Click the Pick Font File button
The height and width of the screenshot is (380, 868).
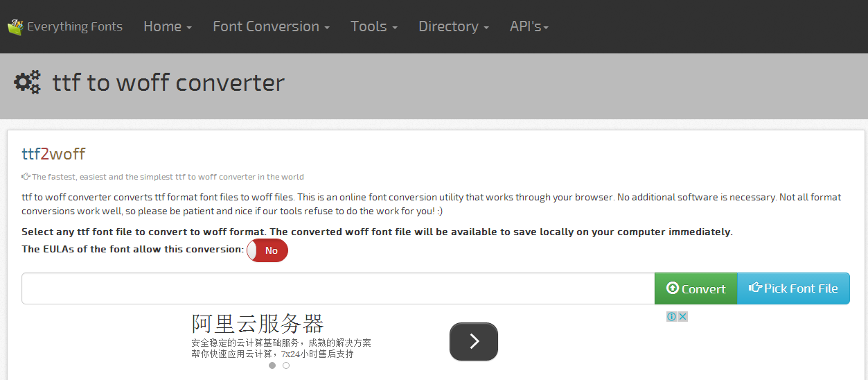[x=793, y=288]
